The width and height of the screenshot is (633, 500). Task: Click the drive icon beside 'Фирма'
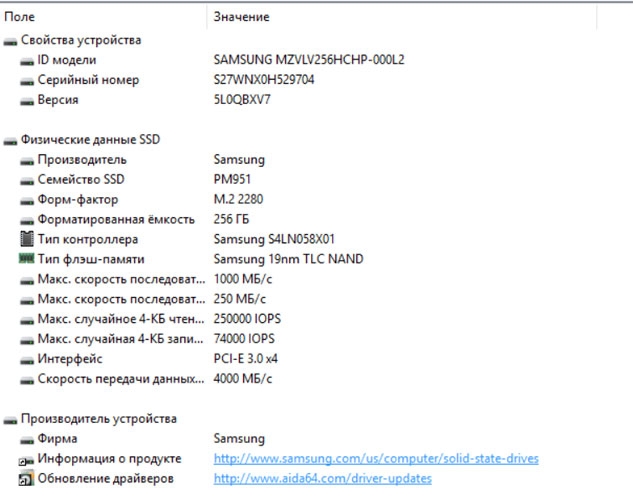(27, 441)
